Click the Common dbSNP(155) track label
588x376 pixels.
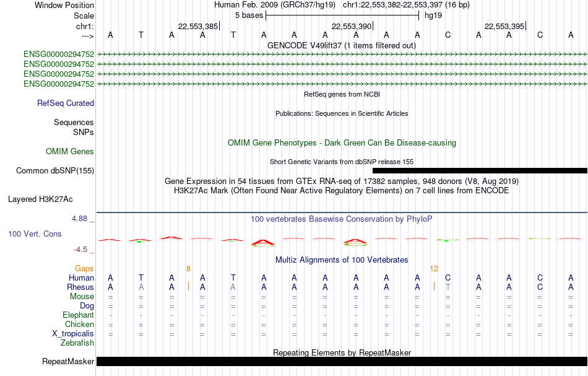point(54,171)
